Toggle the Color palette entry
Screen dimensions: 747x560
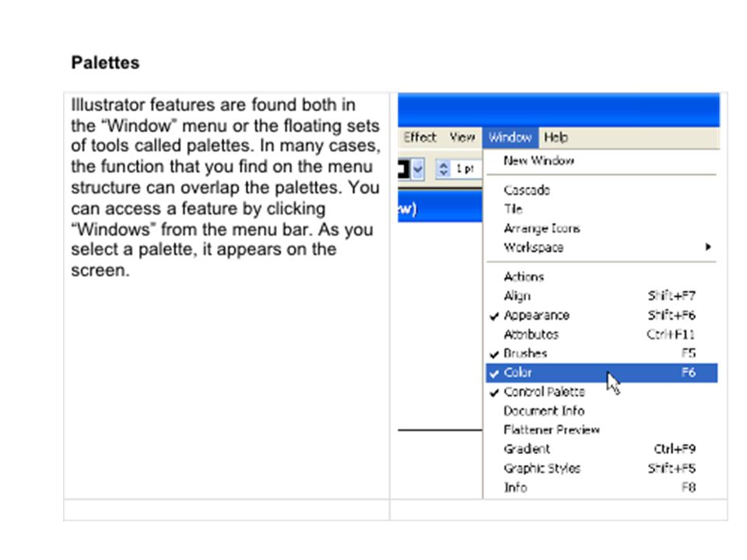click(601, 373)
